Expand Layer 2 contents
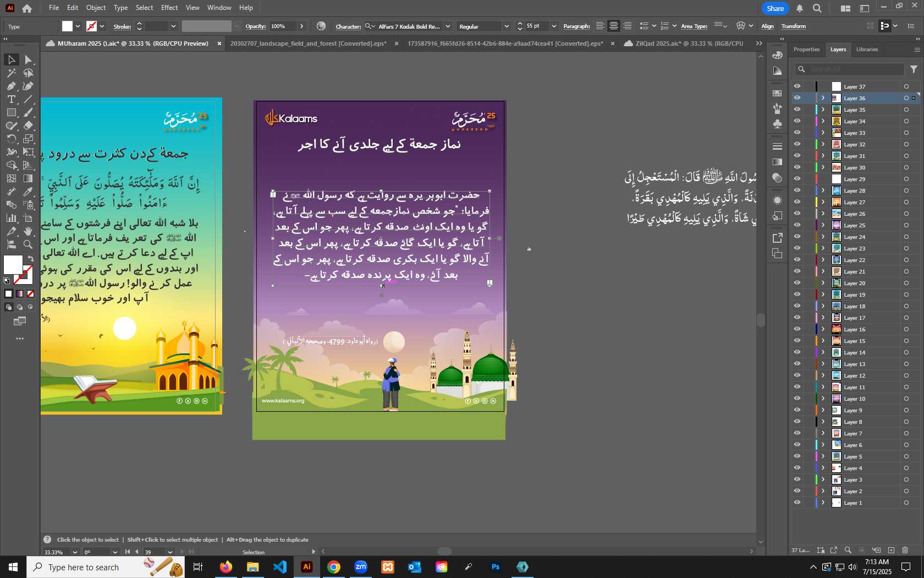 (x=823, y=491)
